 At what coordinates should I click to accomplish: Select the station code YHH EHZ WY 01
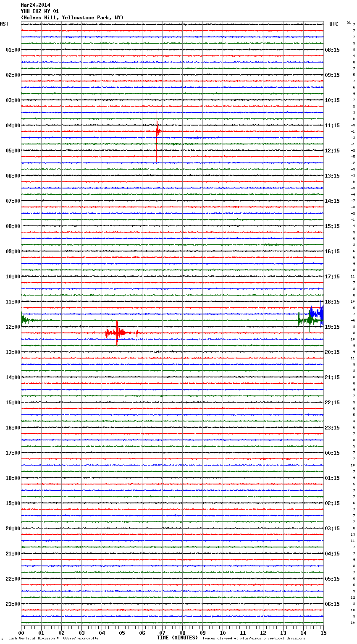coord(40,11)
